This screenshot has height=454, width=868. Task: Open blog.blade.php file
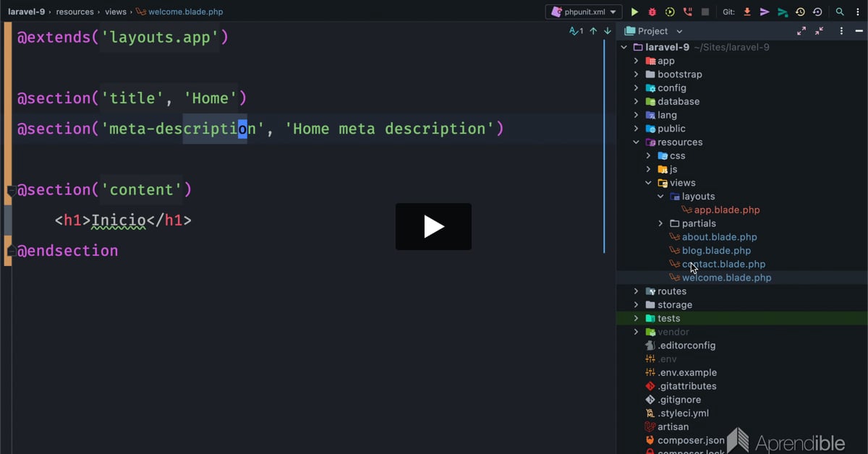pos(716,251)
